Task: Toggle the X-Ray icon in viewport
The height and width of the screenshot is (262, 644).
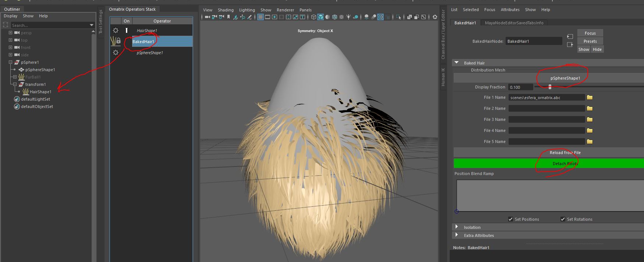Action: point(409,17)
